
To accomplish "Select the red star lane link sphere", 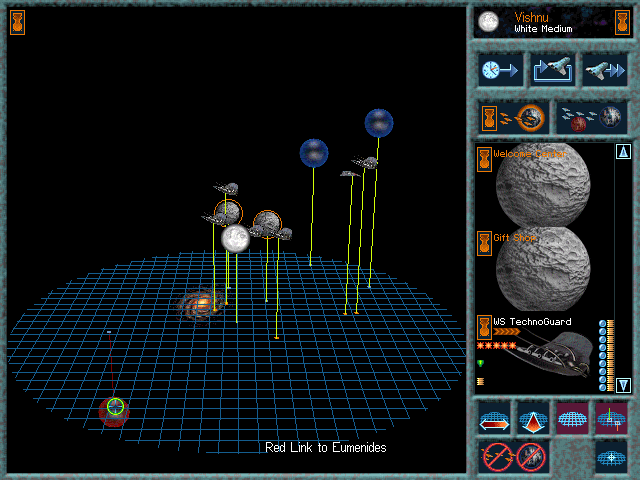I will pyautogui.click(x=114, y=411).
